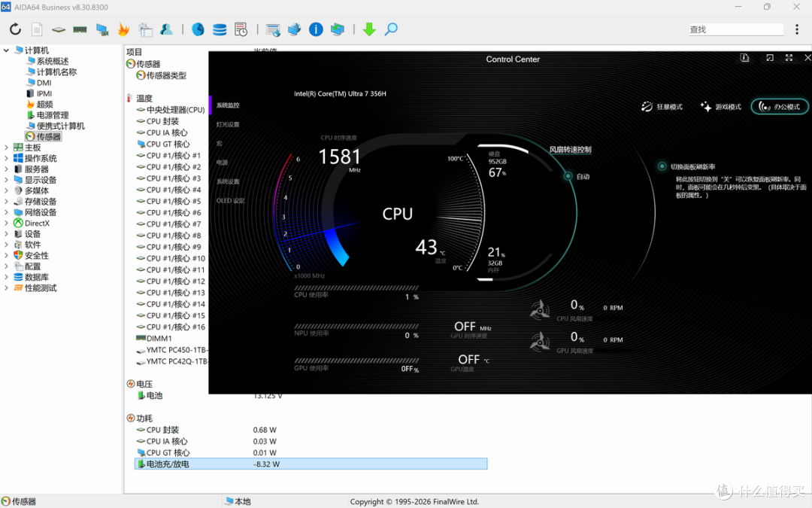The width and height of the screenshot is (812, 508).
Task: Enable 狂暴模式 performance mode
Action: 662,107
